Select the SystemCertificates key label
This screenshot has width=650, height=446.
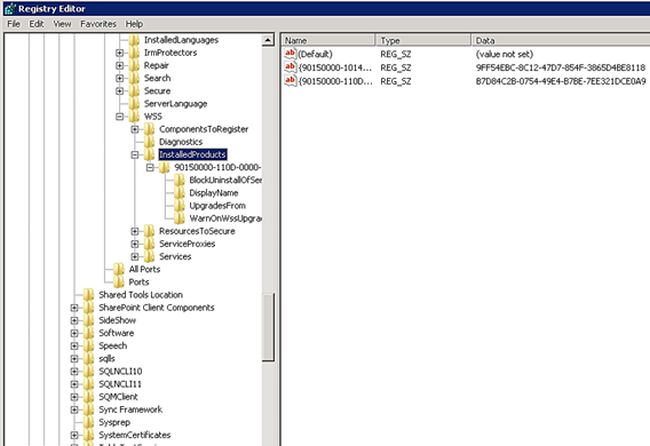tap(135, 435)
